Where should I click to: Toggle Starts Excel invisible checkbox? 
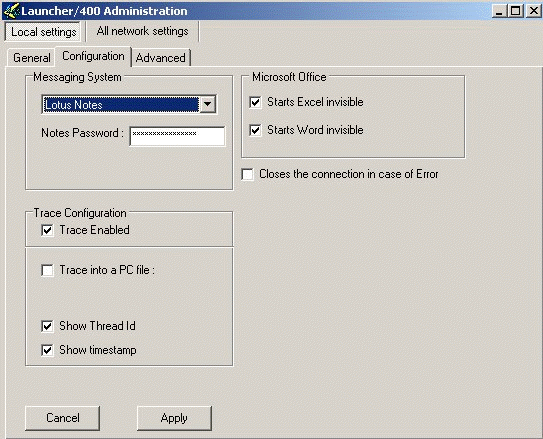(x=255, y=102)
